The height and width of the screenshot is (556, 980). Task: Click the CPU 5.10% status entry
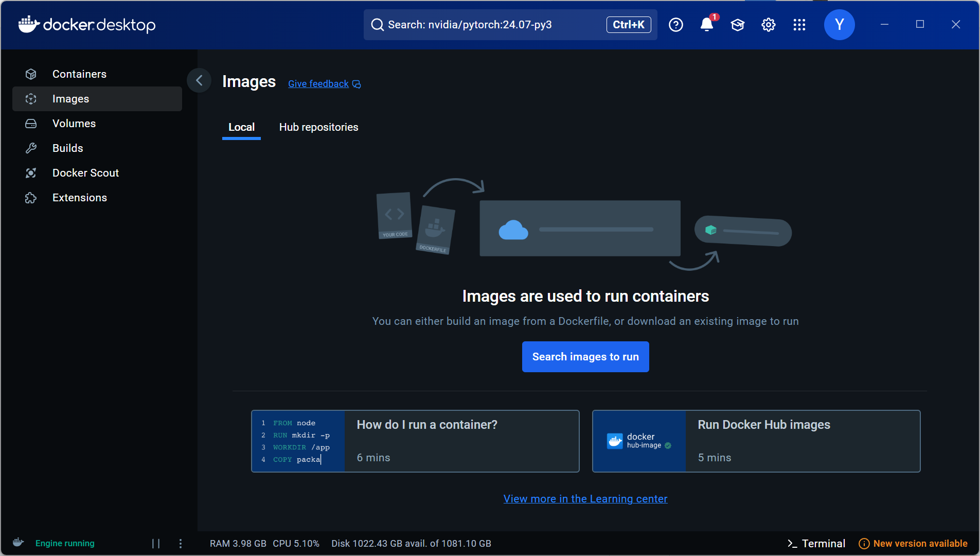coord(296,544)
